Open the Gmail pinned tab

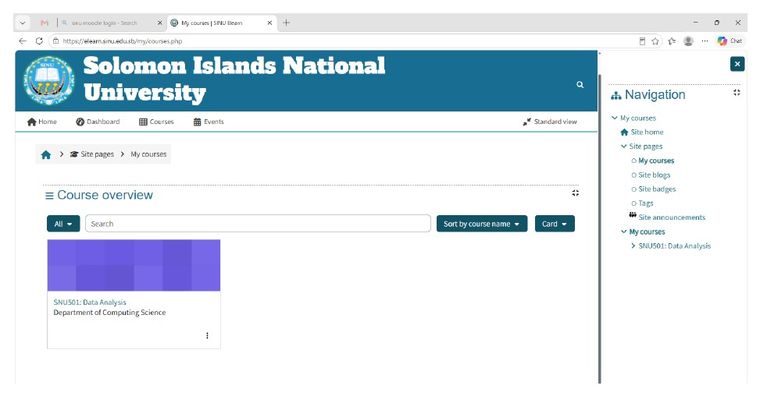click(45, 23)
